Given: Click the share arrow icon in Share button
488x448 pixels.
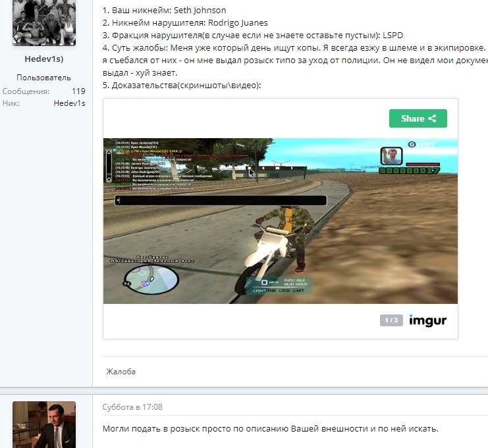Looking at the screenshot, I should [x=433, y=118].
